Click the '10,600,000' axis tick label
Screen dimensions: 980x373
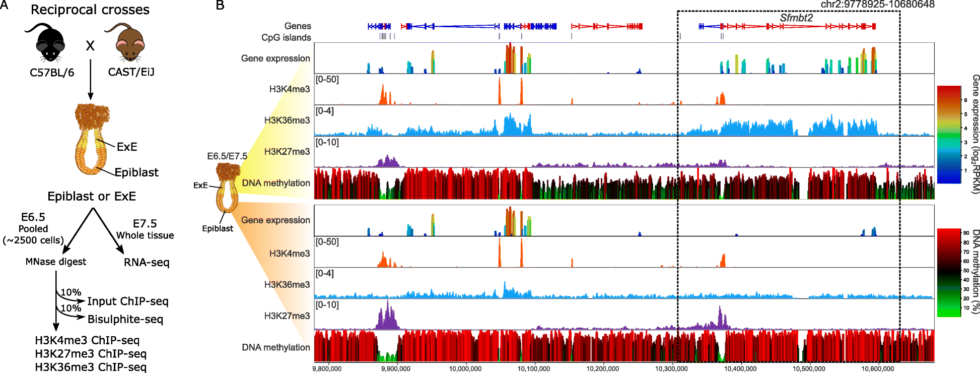(x=878, y=369)
